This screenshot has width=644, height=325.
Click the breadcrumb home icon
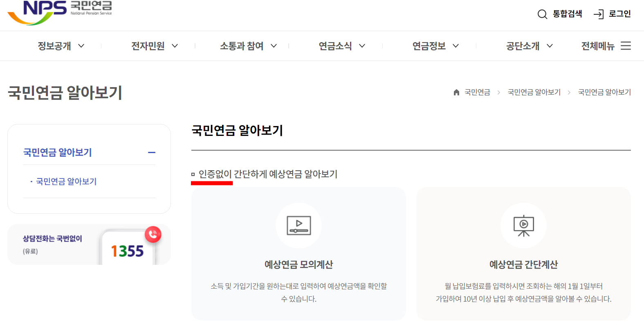pos(456,93)
